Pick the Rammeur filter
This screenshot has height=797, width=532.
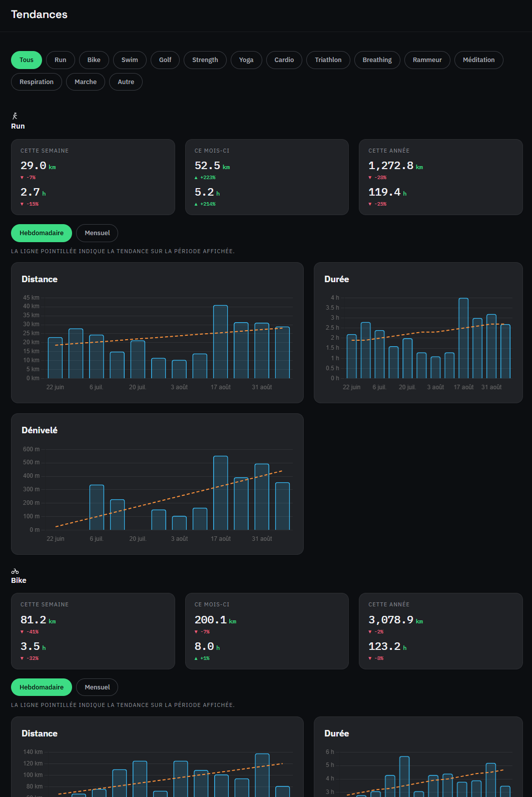(x=427, y=60)
